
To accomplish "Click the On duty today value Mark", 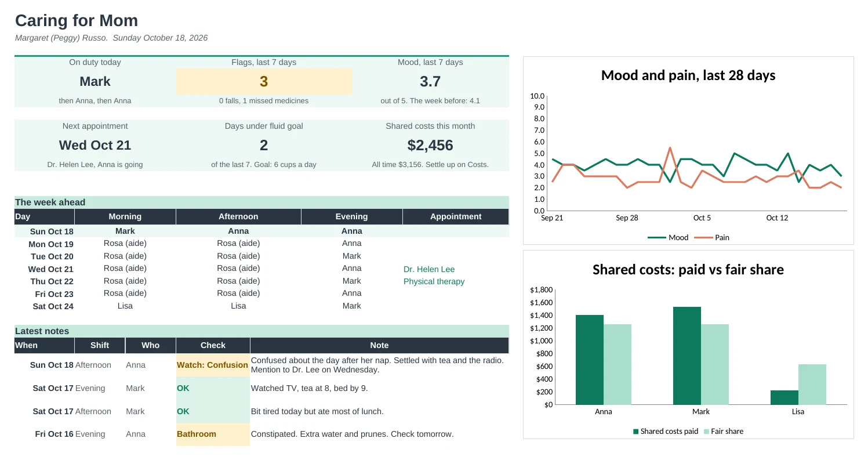I will 95,82.
